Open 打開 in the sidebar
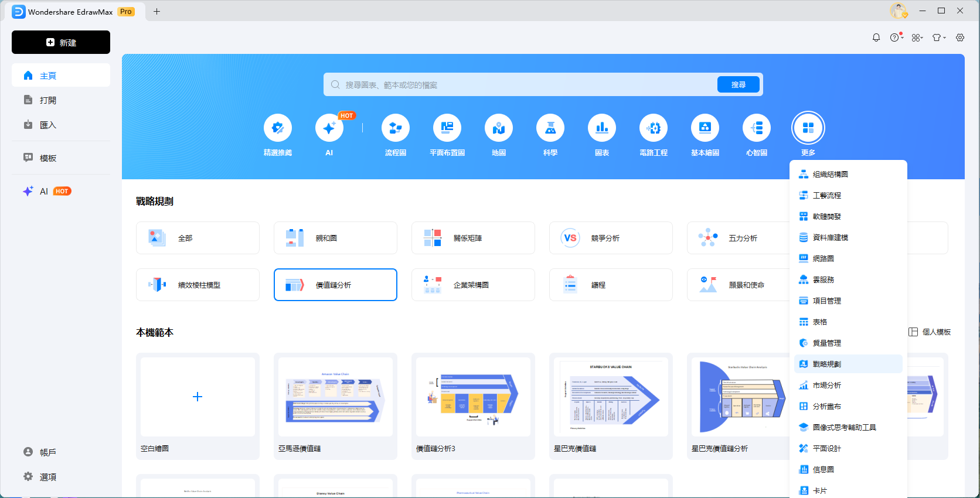The width and height of the screenshot is (980, 498). (61, 100)
